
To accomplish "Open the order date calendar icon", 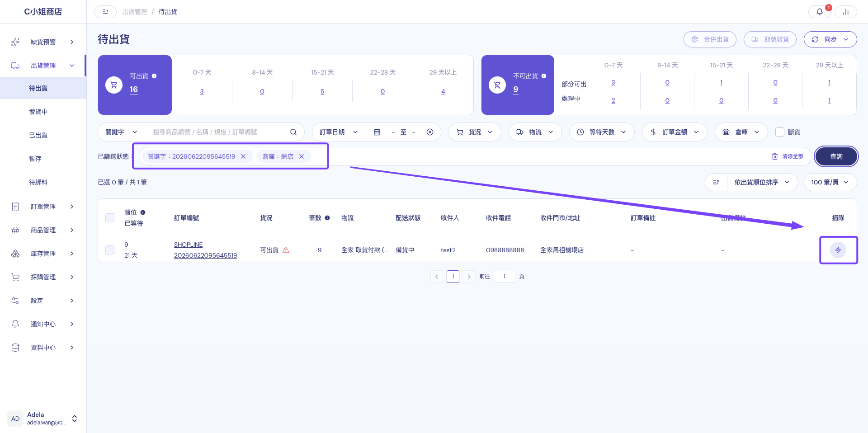I will (377, 132).
